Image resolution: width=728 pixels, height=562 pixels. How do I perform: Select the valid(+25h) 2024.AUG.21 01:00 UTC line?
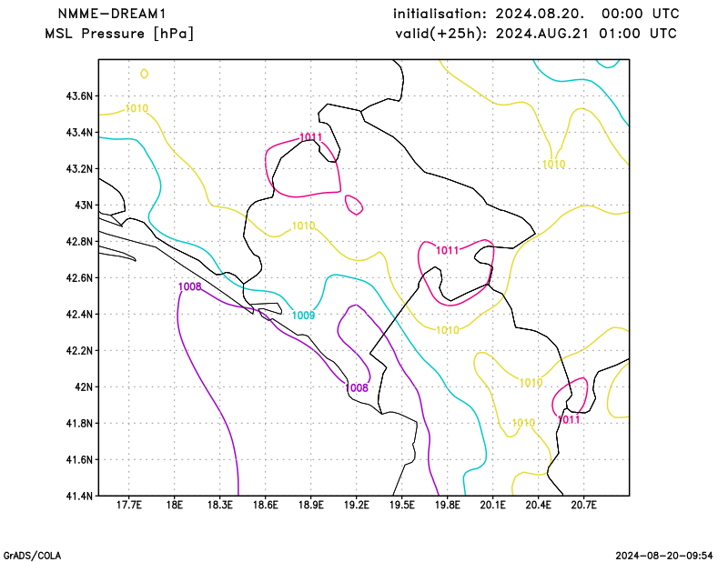pos(536,34)
